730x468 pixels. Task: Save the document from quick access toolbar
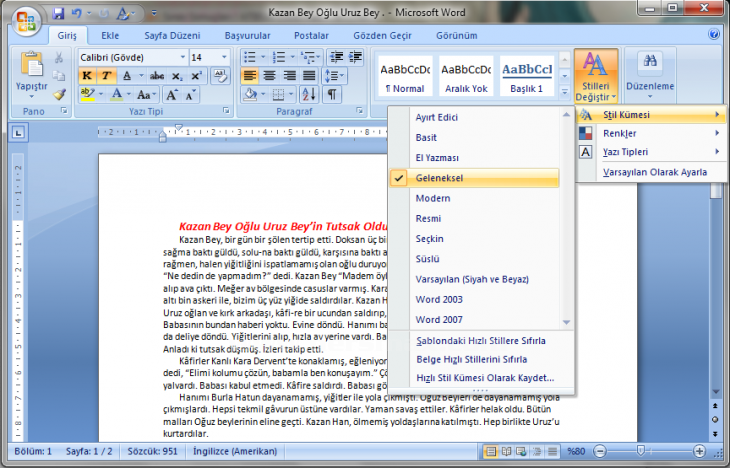[x=58, y=13]
